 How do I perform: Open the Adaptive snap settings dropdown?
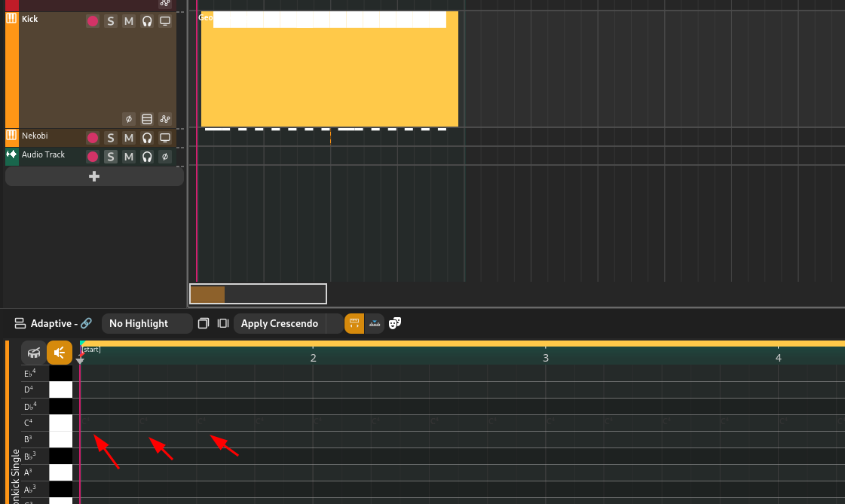pos(53,324)
